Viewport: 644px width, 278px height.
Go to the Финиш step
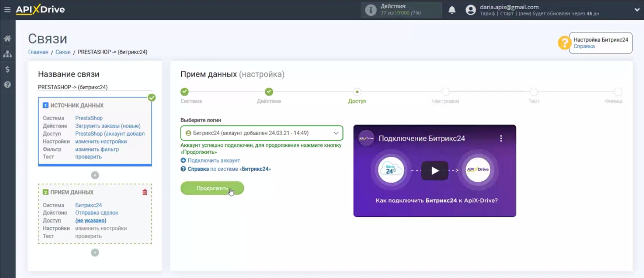pyautogui.click(x=618, y=92)
